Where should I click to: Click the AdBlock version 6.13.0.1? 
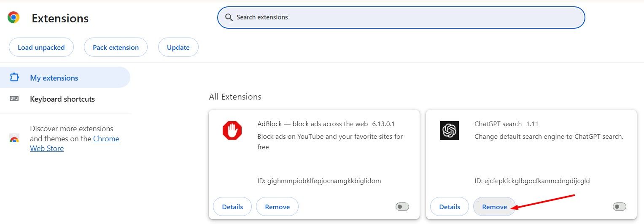click(383, 124)
